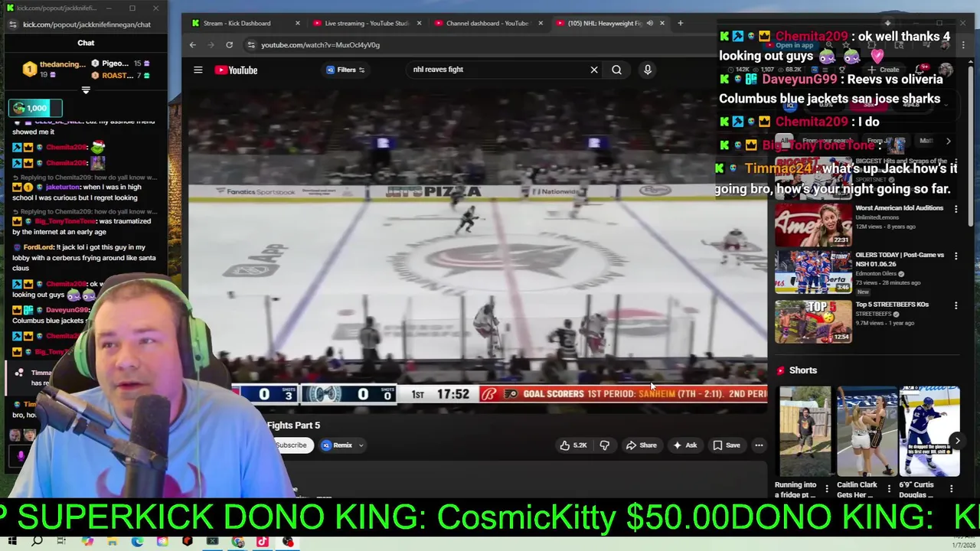Image resolution: width=980 pixels, height=551 pixels.
Task: Open the 6'9" Curtis Douglas Short
Action: click(x=929, y=432)
